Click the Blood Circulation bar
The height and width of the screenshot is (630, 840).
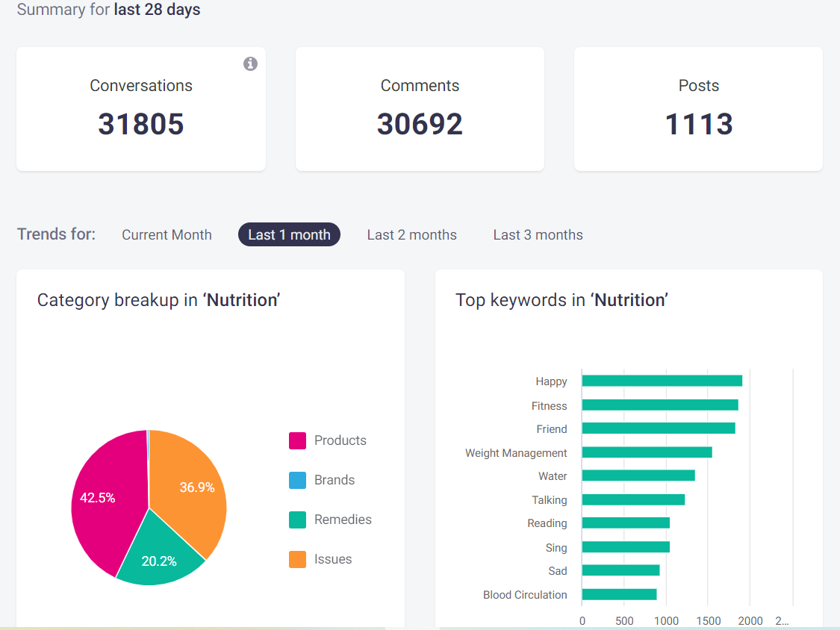pos(619,594)
